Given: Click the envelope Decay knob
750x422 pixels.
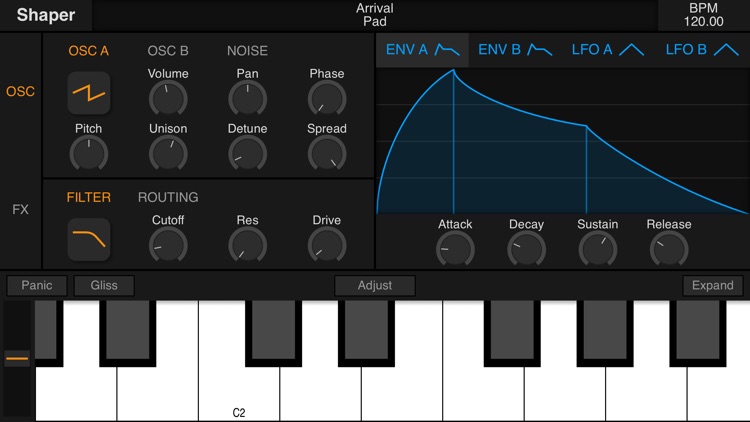Looking at the screenshot, I should pyautogui.click(x=526, y=249).
